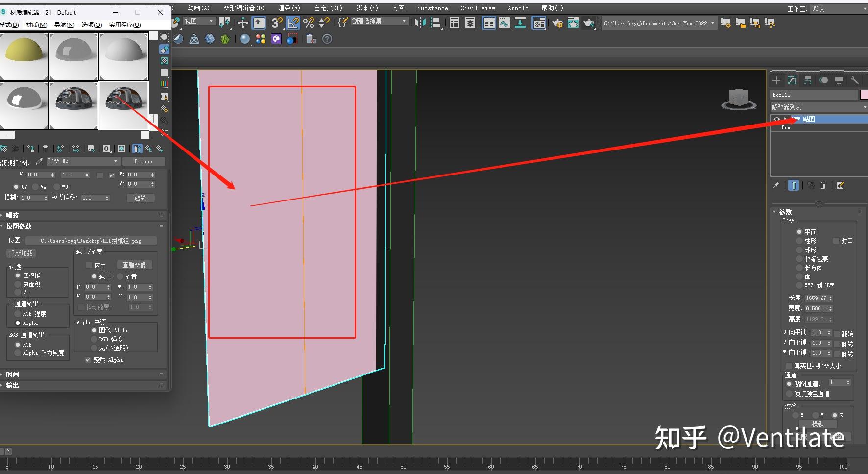Click the Box010 object color swatch
Image resolution: width=868 pixels, height=474 pixels.
864,94
